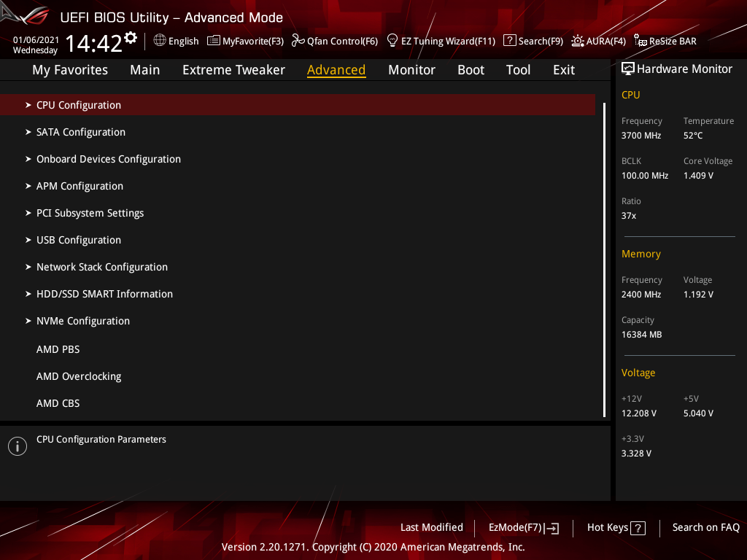
Task: Click the ReSize BAR icon
Action: (640, 41)
